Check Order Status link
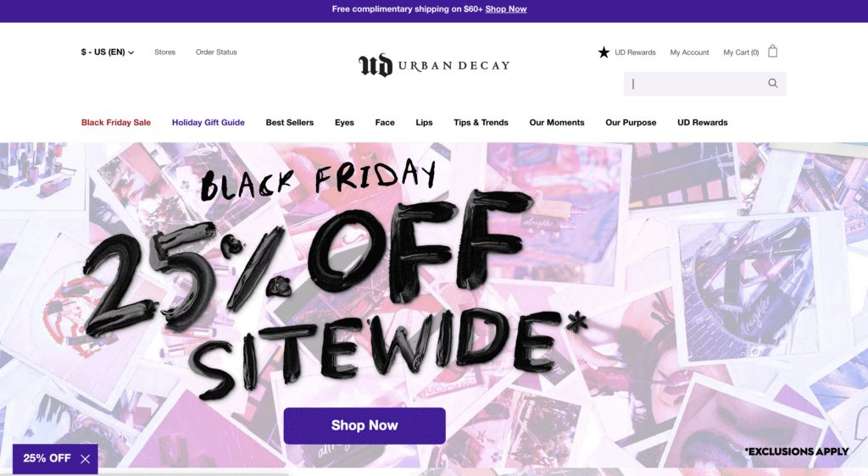This screenshot has width=868, height=476. point(216,52)
